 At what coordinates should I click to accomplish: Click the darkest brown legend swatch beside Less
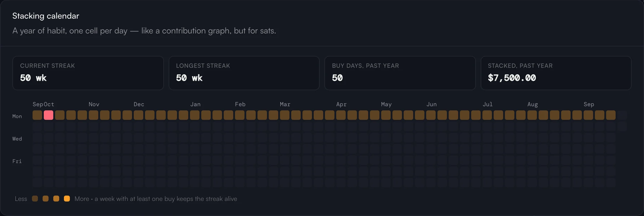coord(35,199)
